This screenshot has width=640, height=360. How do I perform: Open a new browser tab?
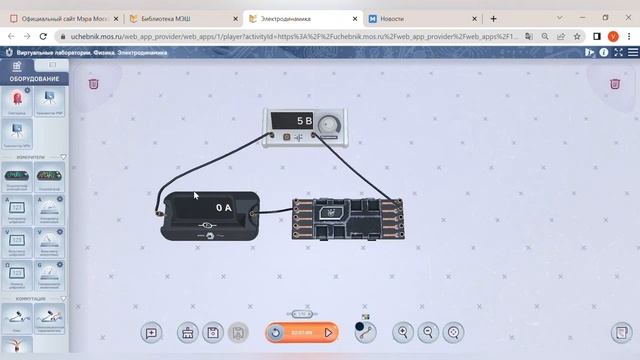(x=493, y=19)
